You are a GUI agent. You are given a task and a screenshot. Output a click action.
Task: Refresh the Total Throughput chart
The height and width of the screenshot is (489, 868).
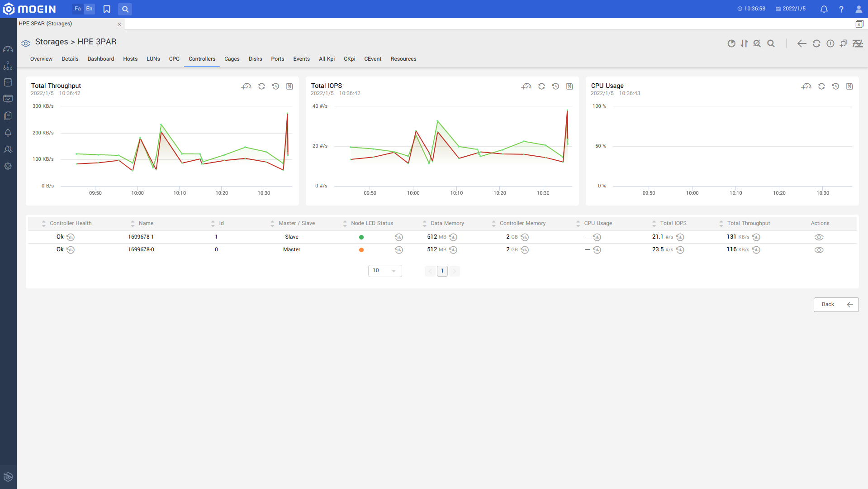click(261, 86)
